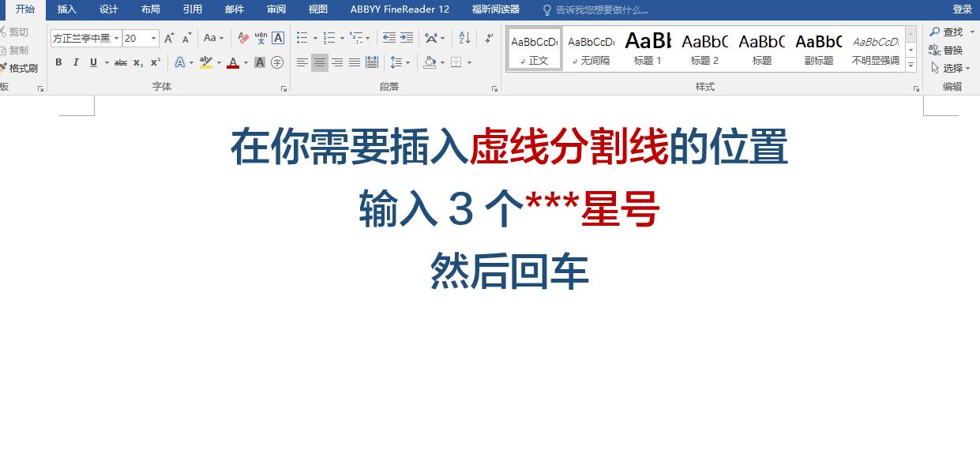980x476 pixels.
Task: Apply the 标题 1 style
Action: (x=648, y=49)
